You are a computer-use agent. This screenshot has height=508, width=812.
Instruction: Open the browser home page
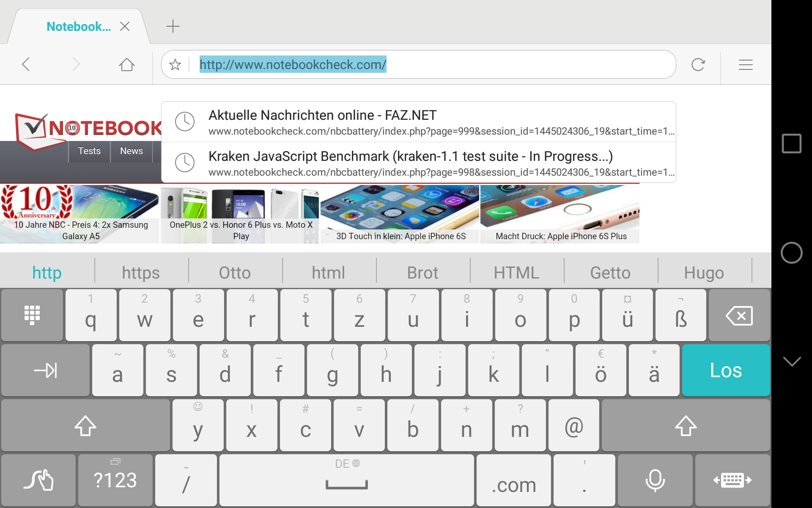point(126,64)
